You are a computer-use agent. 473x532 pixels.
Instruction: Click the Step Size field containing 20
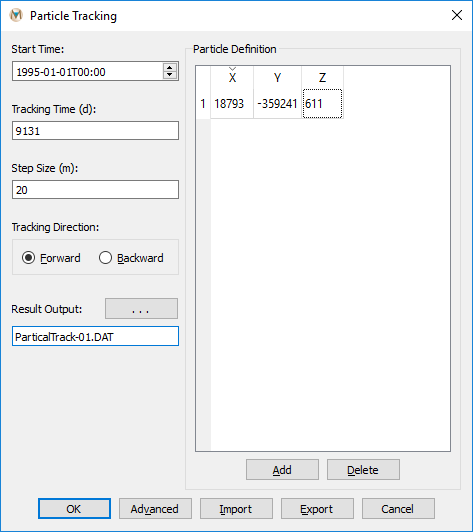[x=95, y=190]
